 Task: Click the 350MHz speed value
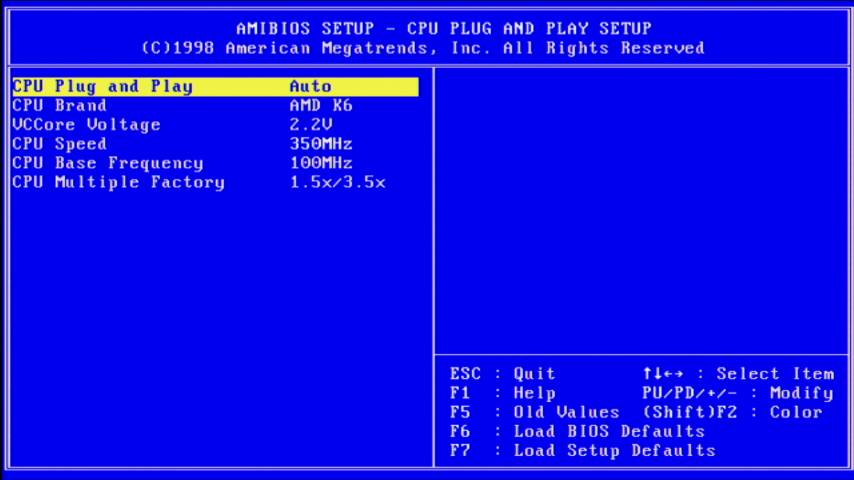(x=320, y=144)
